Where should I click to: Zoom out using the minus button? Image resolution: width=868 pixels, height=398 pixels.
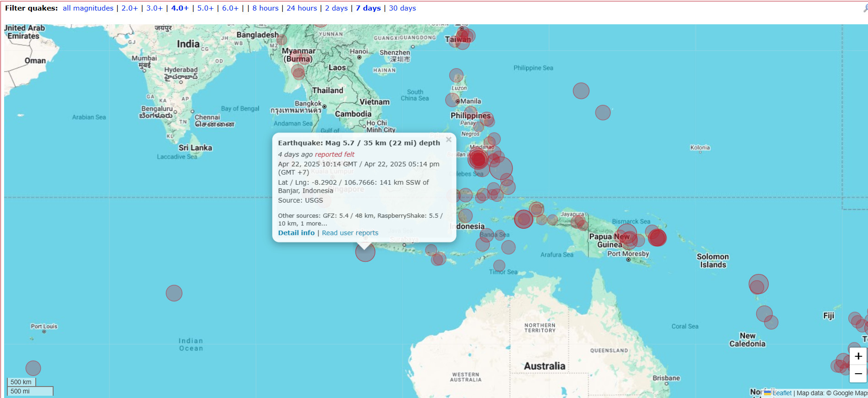tap(858, 374)
